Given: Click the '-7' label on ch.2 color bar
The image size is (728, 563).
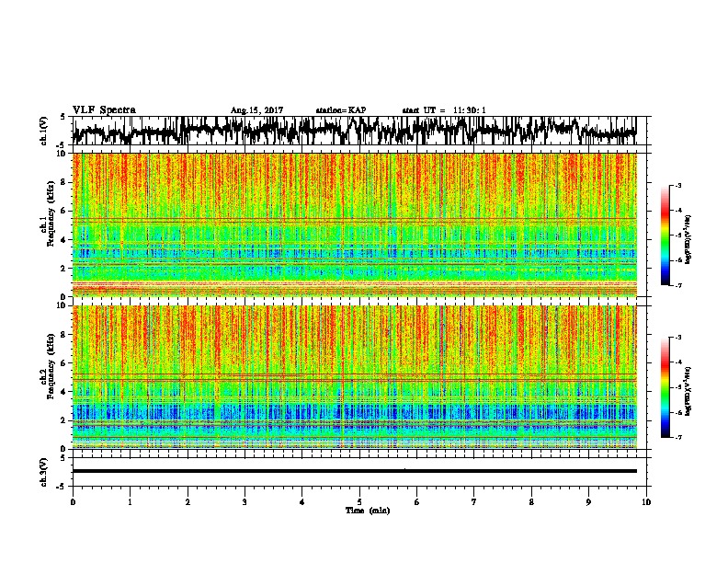Looking at the screenshot, I should (x=678, y=438).
